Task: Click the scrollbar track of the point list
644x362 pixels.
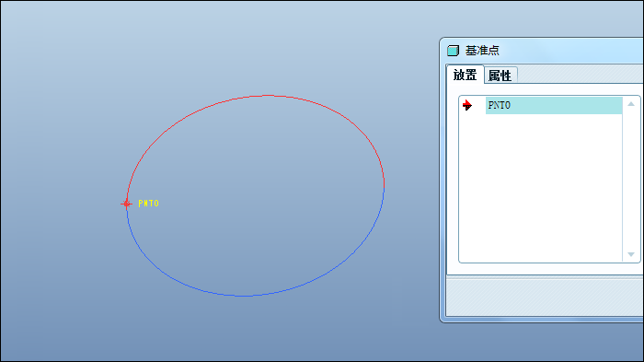Action: click(631, 180)
